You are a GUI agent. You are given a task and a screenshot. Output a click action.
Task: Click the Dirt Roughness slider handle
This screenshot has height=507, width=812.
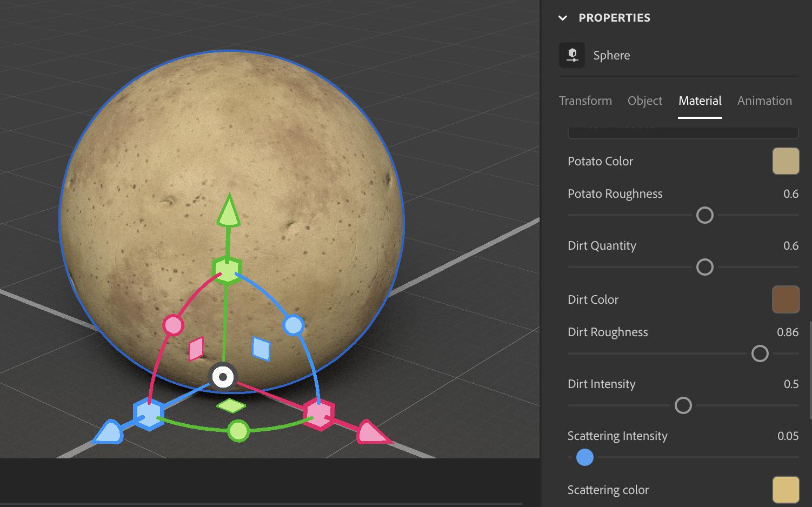760,353
